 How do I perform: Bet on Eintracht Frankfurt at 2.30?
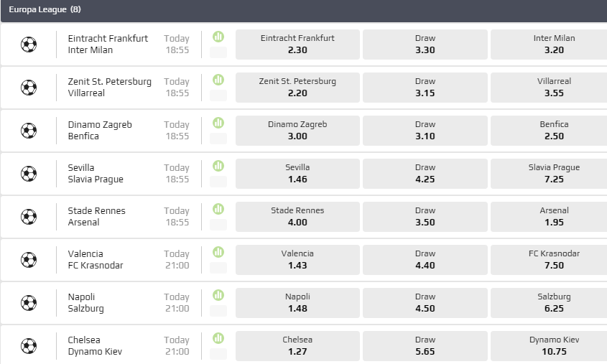pyautogui.click(x=297, y=45)
